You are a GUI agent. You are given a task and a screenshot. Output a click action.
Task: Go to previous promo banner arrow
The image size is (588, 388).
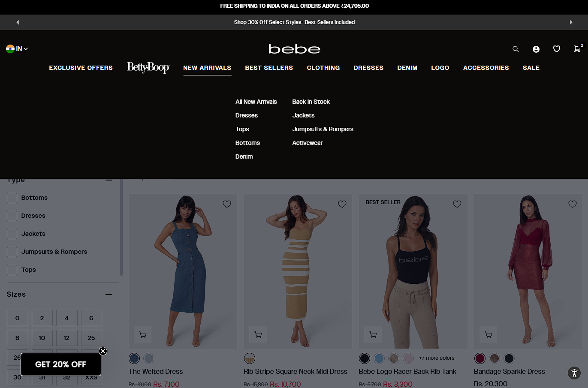click(x=18, y=22)
